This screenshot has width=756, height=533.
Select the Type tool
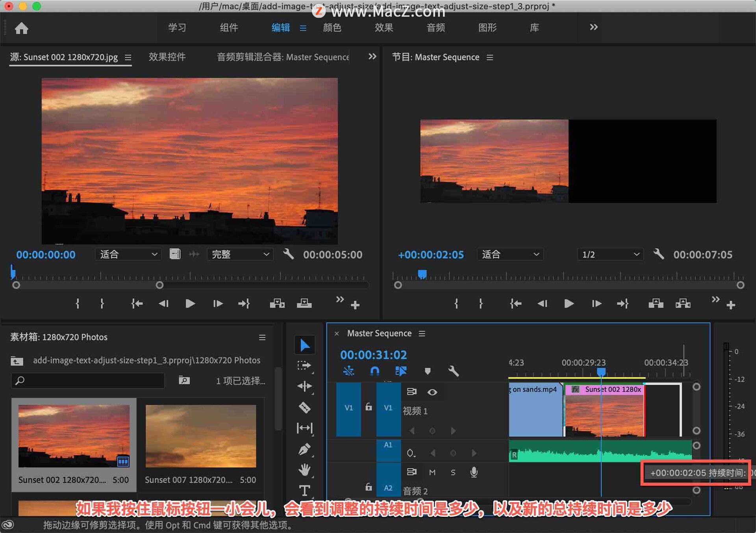(304, 490)
